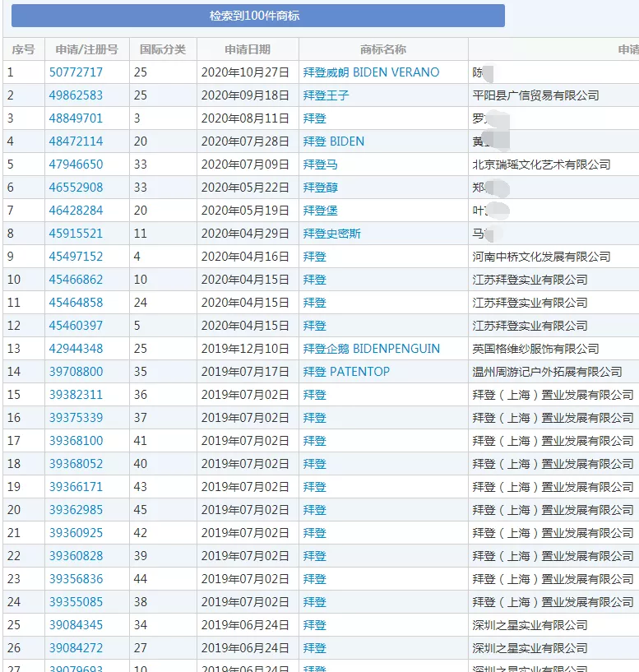
Task: Select date 2020年10月27日
Action: (245, 72)
